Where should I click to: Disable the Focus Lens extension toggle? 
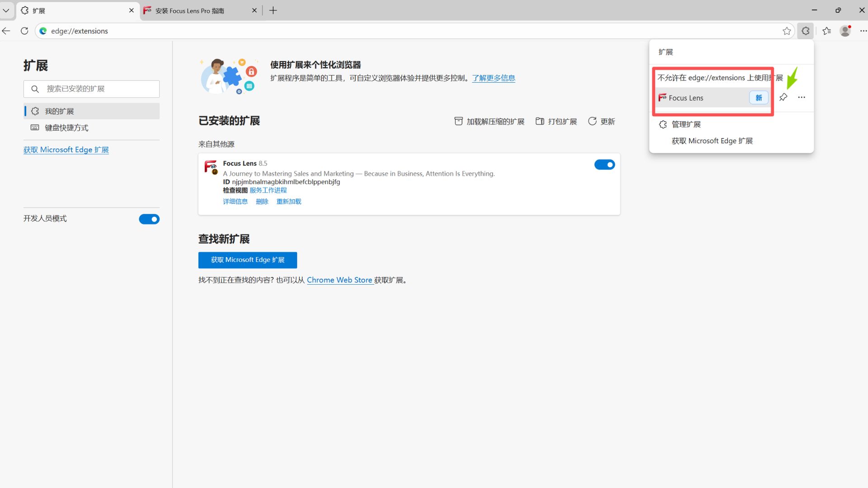point(605,164)
